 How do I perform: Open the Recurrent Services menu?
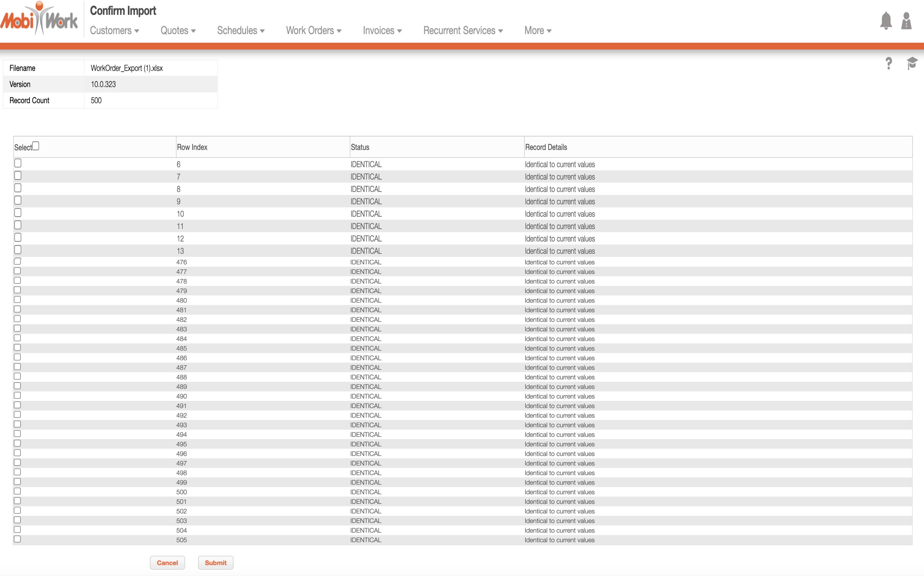pos(463,31)
